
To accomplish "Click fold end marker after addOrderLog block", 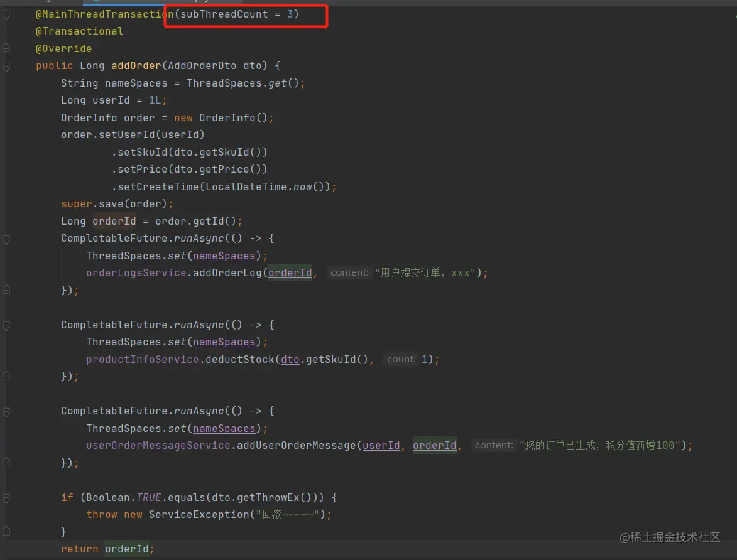I will [x=6, y=290].
